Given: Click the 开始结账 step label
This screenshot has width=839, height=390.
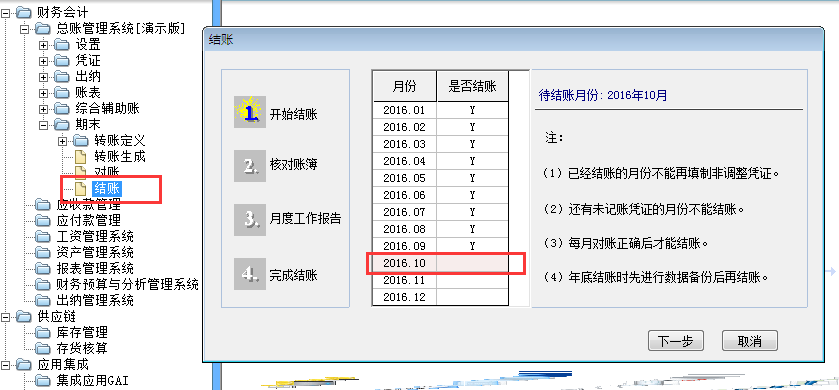Looking at the screenshot, I should point(293,113).
